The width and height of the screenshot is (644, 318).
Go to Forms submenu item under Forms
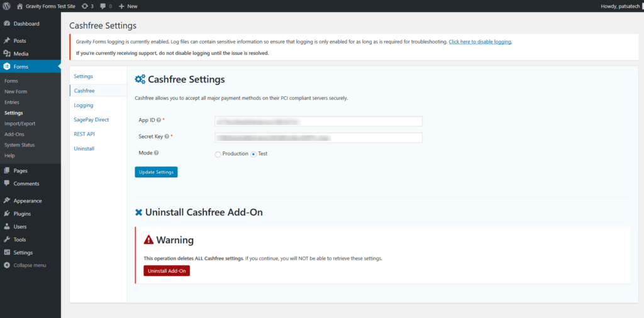(11, 81)
